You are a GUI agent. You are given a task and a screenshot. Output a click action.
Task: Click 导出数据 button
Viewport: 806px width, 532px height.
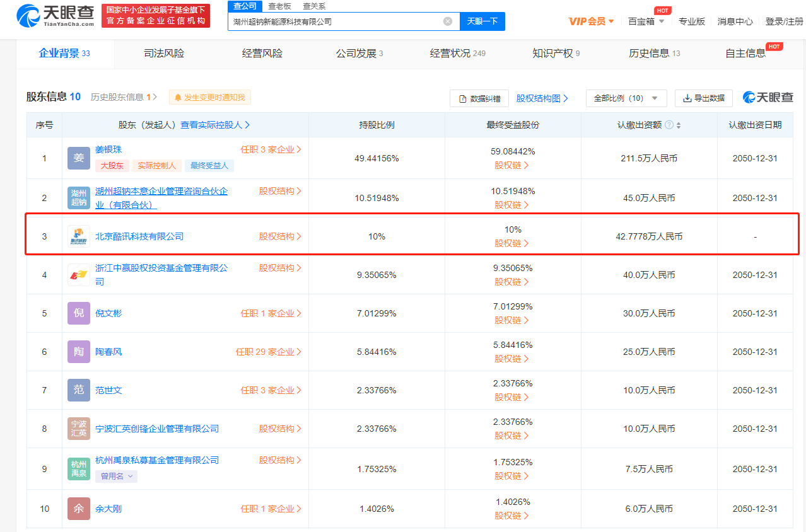point(704,98)
